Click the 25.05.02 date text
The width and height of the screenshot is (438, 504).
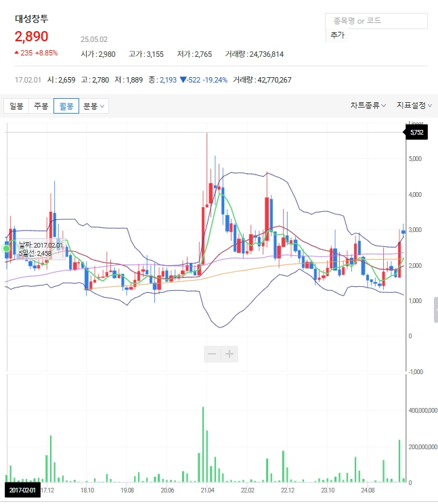tap(94, 39)
